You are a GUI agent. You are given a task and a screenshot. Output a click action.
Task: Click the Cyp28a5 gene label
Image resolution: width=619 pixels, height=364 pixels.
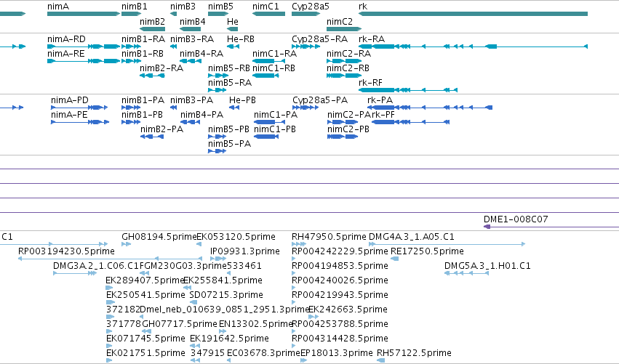point(311,7)
